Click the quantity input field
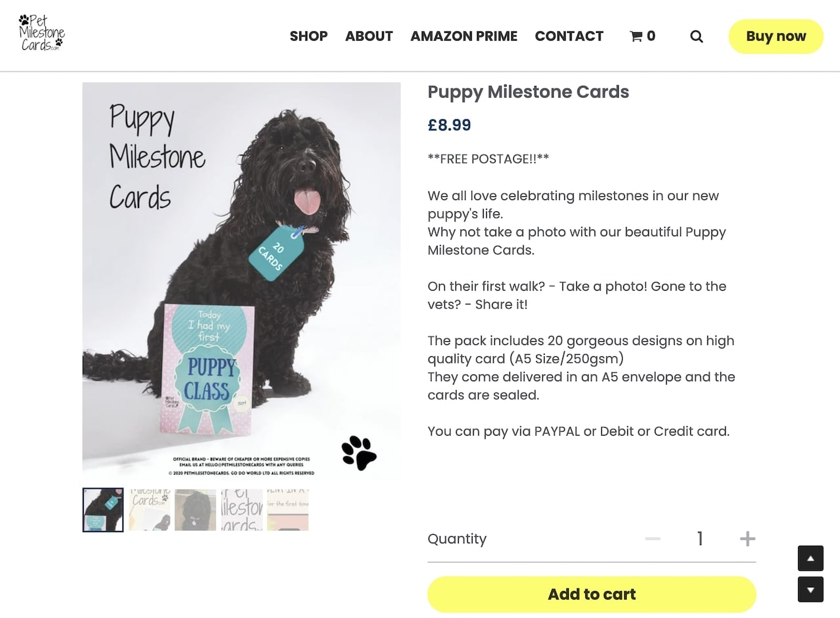 click(700, 538)
